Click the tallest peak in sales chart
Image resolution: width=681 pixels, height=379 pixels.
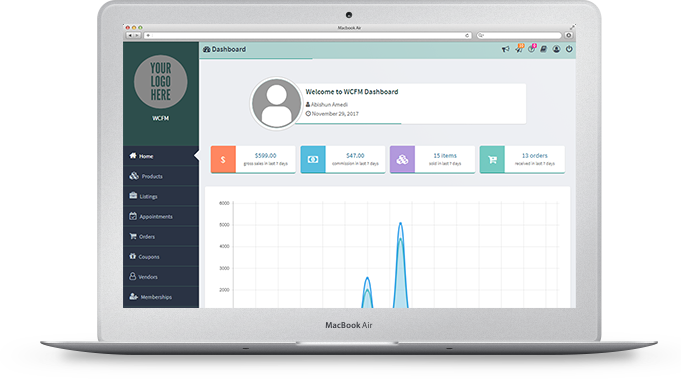click(x=400, y=223)
